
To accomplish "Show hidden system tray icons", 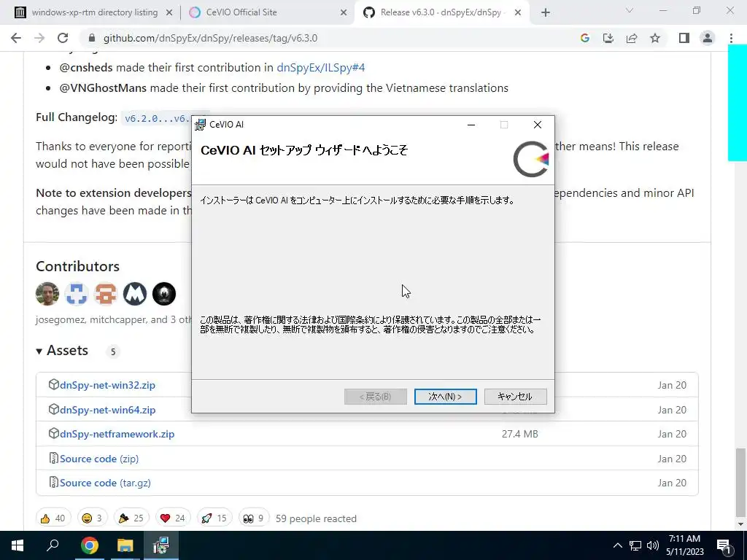I will pyautogui.click(x=617, y=545).
